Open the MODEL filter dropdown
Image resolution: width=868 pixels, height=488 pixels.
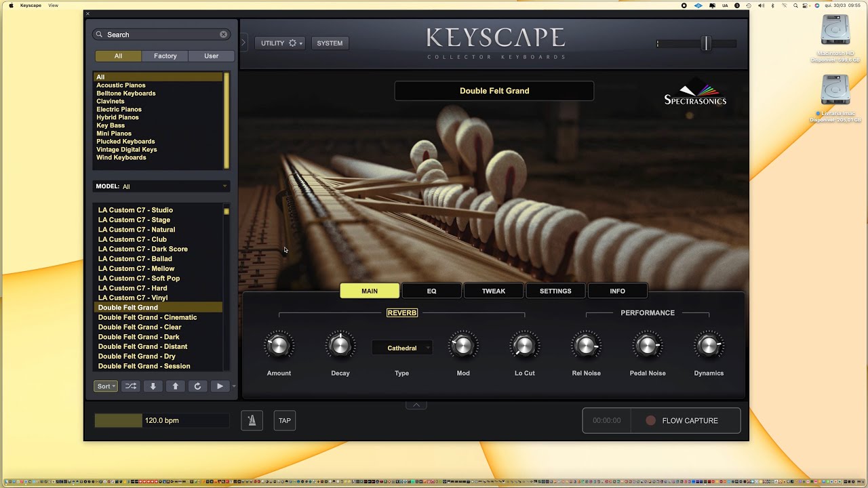tap(161, 186)
